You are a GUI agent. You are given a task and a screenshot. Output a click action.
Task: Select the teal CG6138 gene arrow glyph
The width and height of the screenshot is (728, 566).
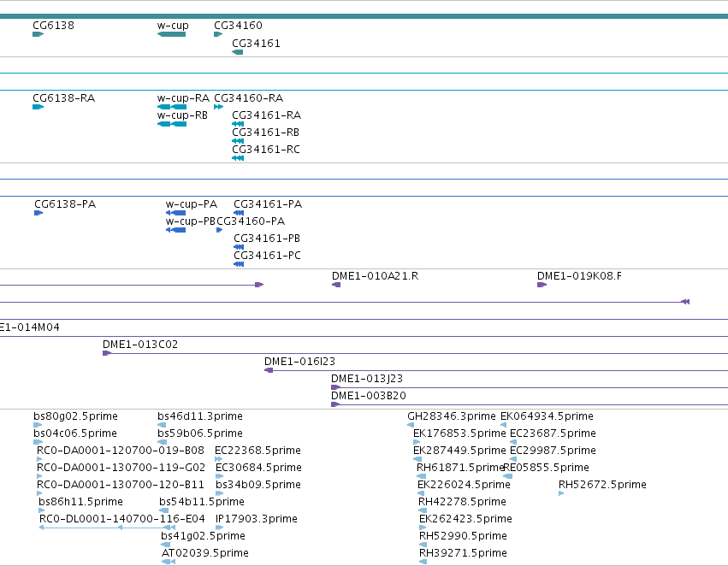pos(38,34)
